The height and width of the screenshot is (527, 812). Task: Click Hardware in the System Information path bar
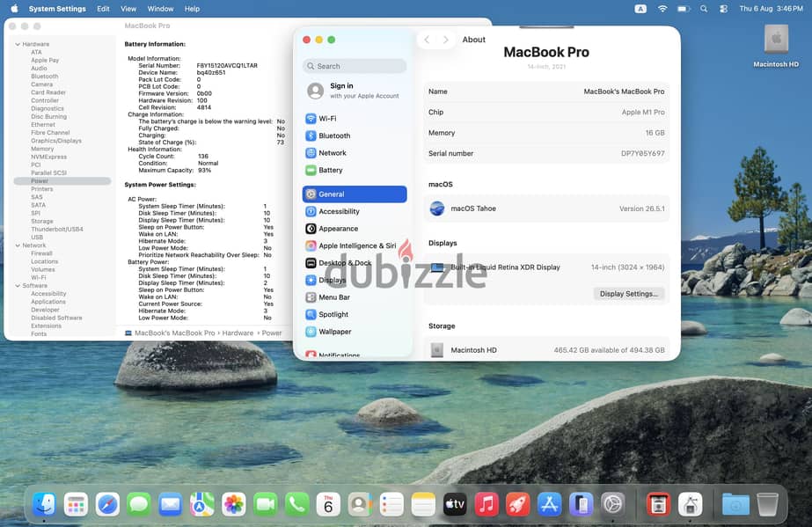point(238,333)
